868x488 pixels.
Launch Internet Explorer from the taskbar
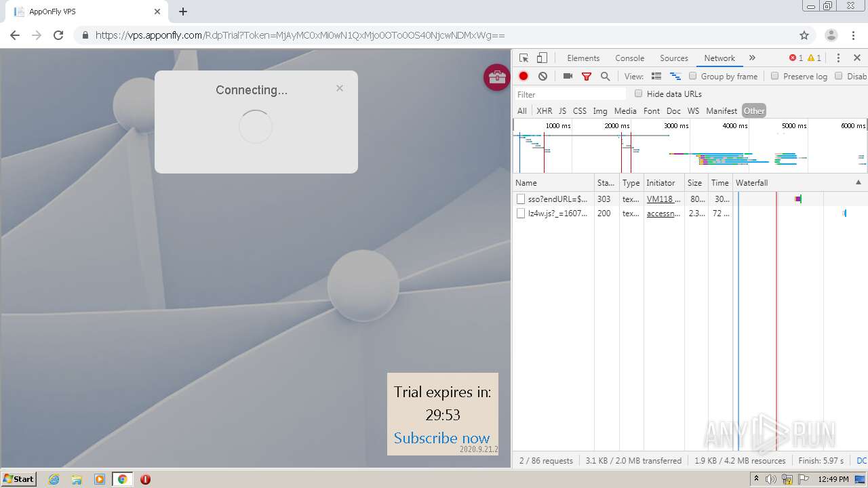pos(54,479)
